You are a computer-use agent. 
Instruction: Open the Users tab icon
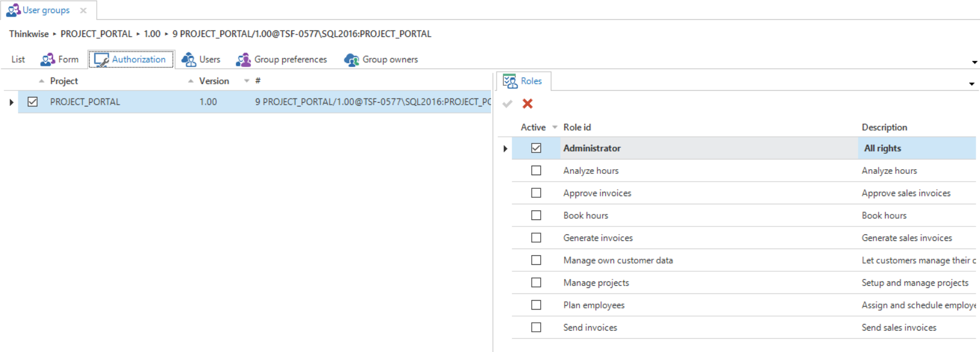189,60
